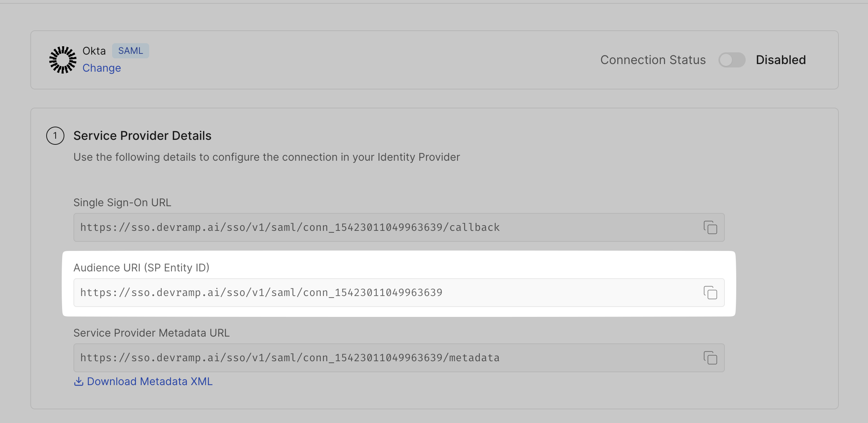Click the Okta provider name
Screen dimensions: 868x423
pyautogui.click(x=94, y=51)
